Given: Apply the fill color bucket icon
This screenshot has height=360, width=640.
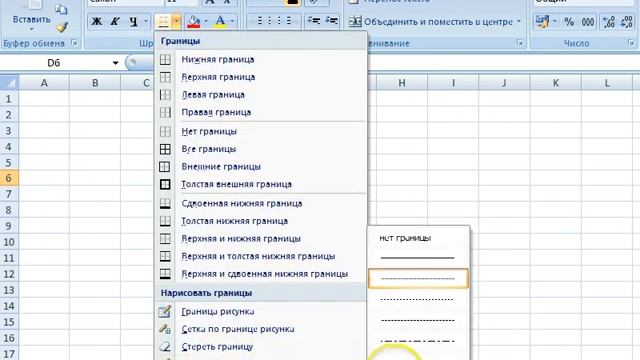Looking at the screenshot, I should (x=193, y=21).
